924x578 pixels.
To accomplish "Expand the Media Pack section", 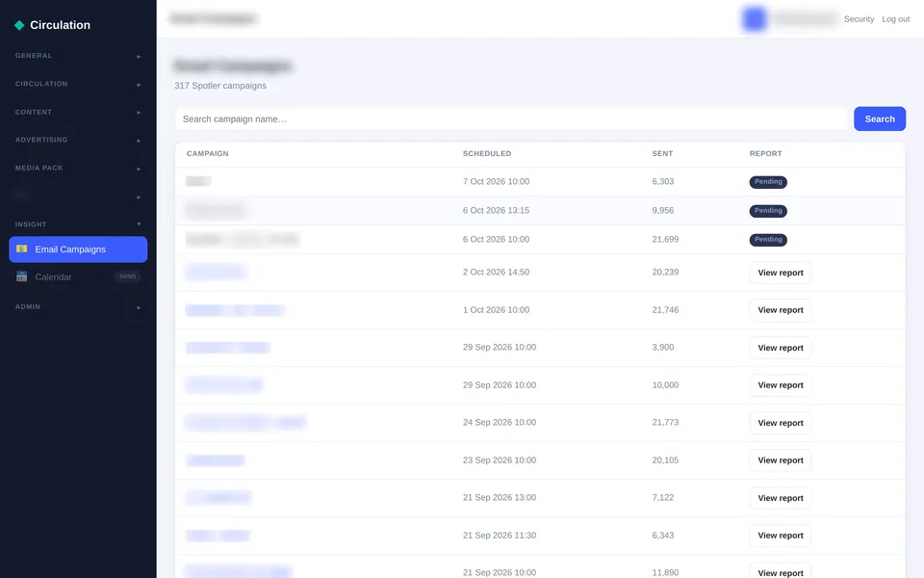I will click(x=78, y=168).
